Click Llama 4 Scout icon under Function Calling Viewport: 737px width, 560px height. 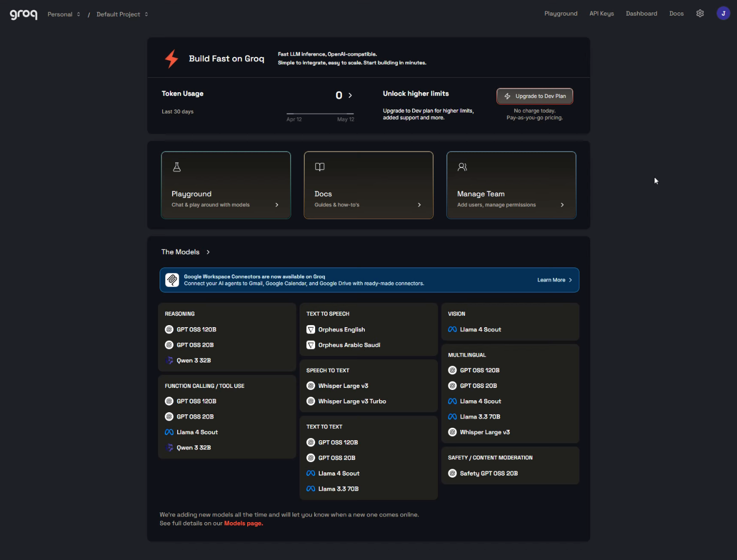(x=169, y=432)
